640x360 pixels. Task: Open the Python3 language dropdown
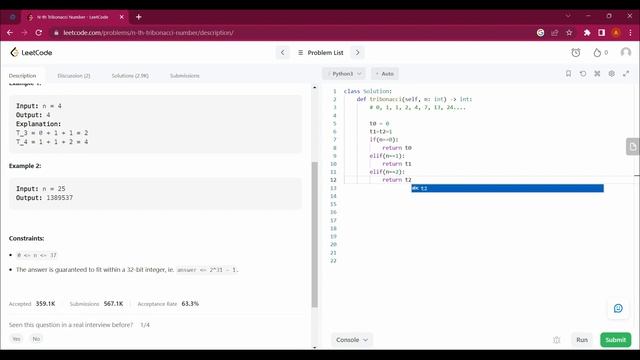tap(344, 73)
